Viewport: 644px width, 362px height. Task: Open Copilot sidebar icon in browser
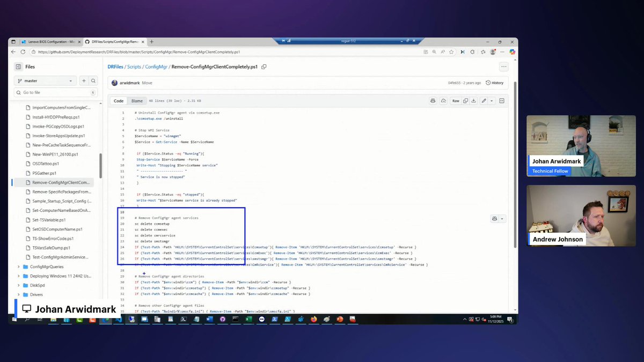click(512, 52)
